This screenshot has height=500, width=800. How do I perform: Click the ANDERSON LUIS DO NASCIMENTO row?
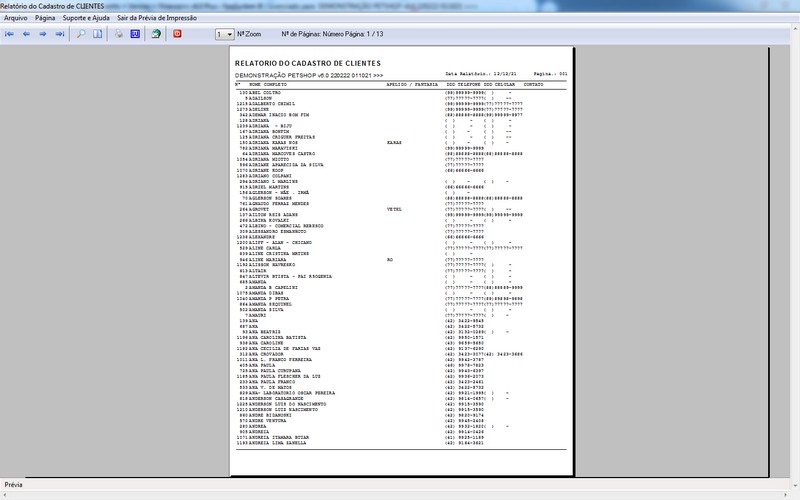401,404
